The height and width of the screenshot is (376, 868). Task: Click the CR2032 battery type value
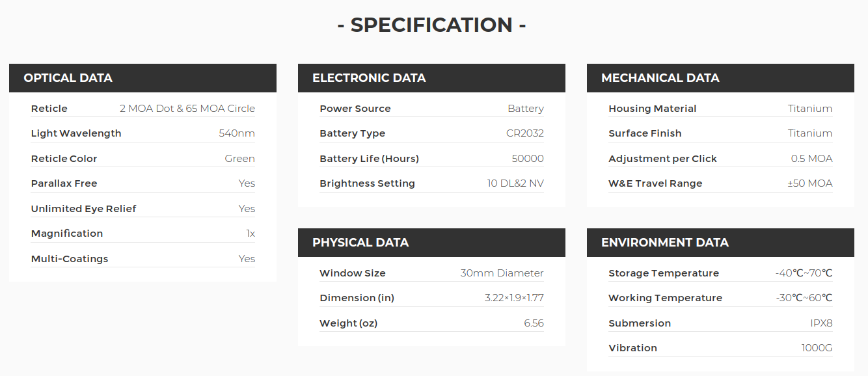coord(525,133)
